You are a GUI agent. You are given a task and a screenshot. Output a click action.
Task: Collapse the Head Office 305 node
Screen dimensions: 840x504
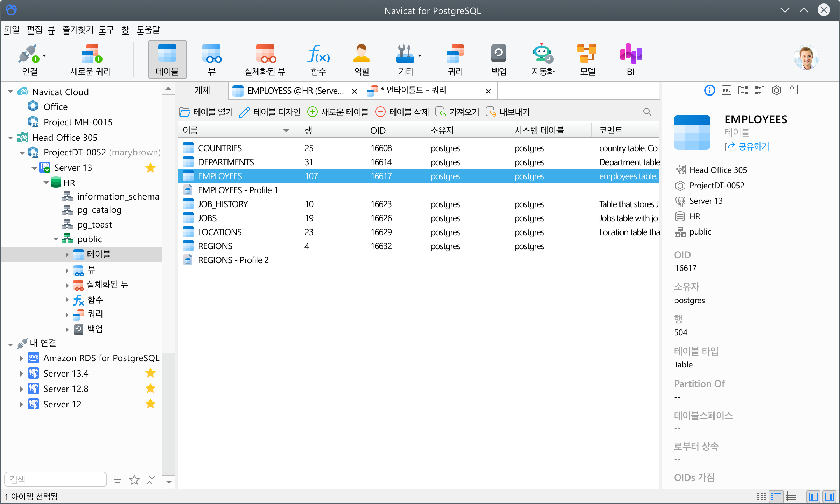click(10, 138)
